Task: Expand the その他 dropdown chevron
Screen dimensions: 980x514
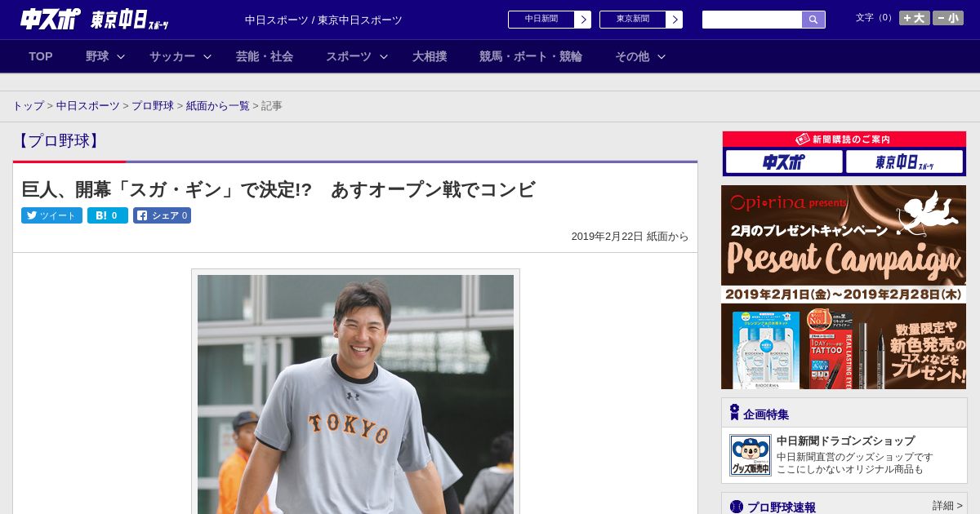Action: 661,56
